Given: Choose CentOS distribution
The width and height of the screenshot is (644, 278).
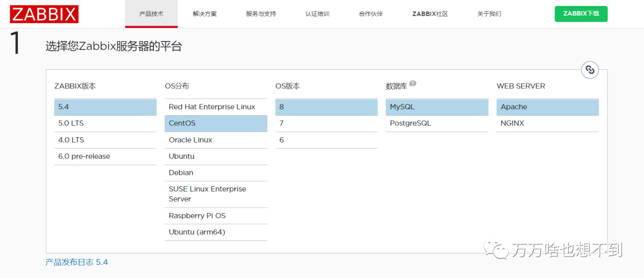Looking at the screenshot, I should click(x=216, y=123).
